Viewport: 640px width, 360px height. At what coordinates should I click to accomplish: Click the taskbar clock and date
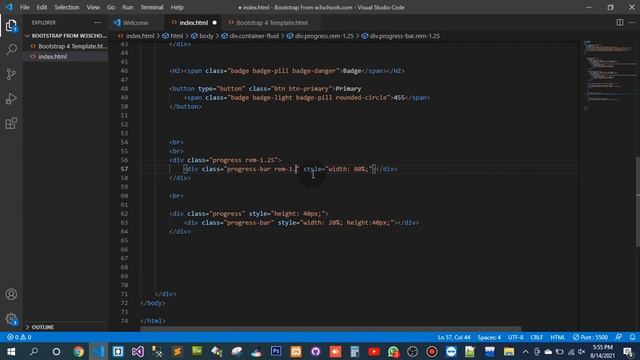click(x=603, y=351)
